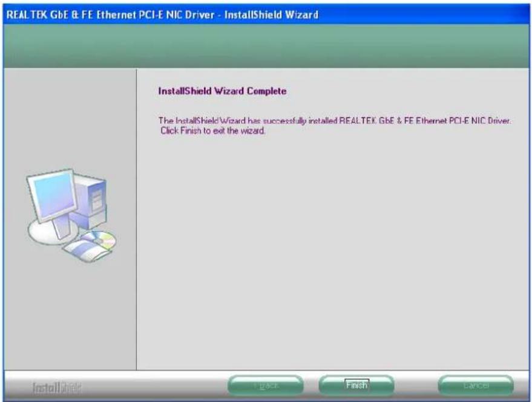
Task: Click the text 'Click Finish to exit the wizard.'
Action: coord(212,131)
